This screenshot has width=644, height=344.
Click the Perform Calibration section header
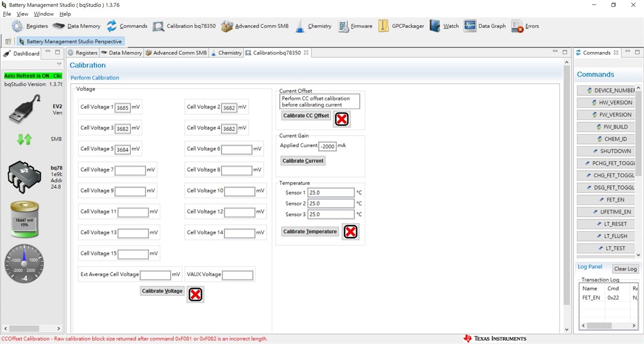click(x=95, y=78)
